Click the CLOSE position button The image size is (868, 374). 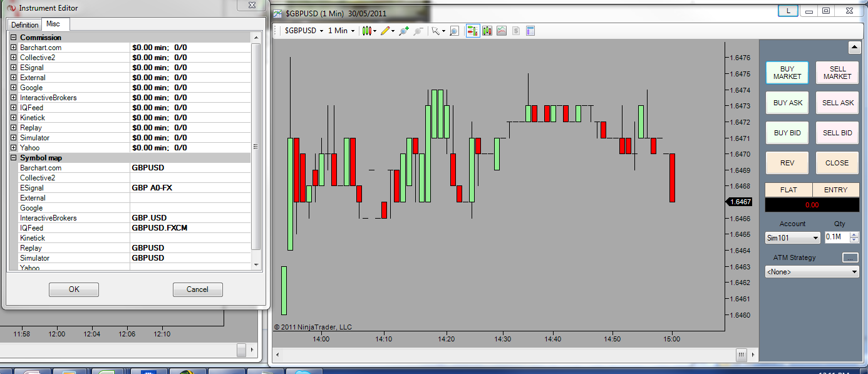(837, 163)
